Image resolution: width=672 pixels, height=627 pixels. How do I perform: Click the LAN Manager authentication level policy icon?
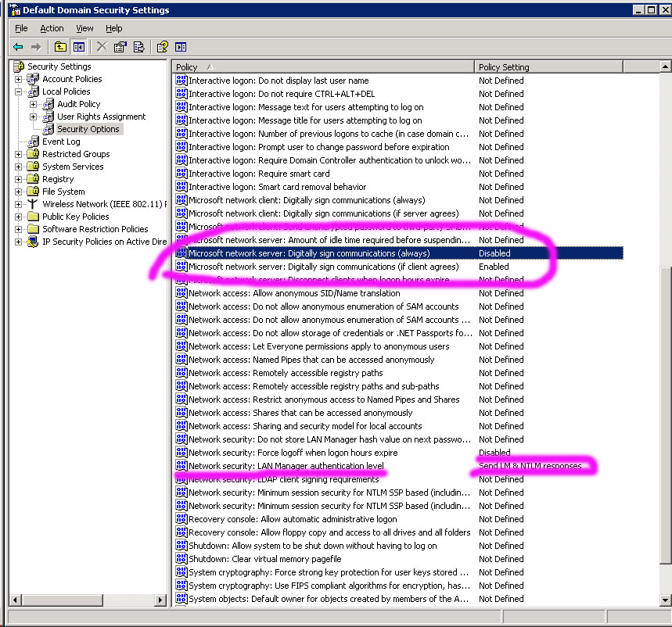pyautogui.click(x=181, y=466)
